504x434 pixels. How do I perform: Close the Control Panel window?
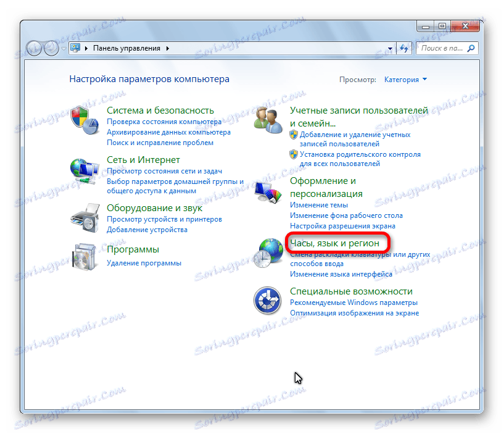(465, 26)
